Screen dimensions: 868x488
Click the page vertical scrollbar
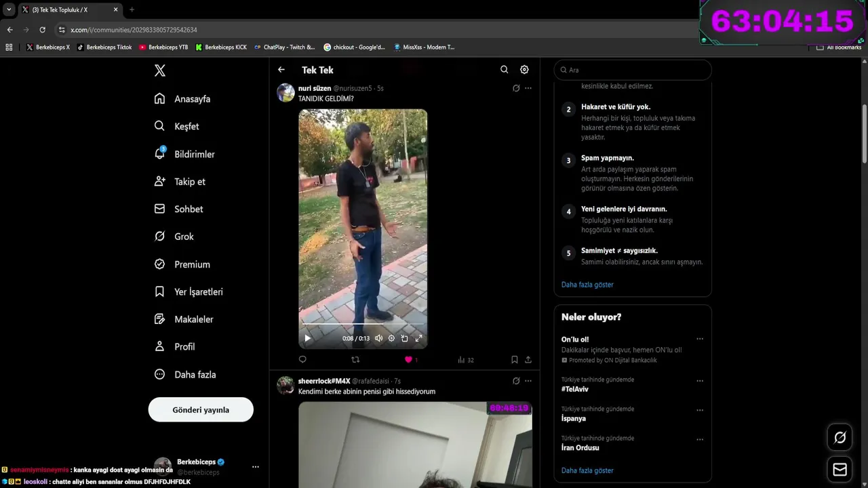pos(864,134)
